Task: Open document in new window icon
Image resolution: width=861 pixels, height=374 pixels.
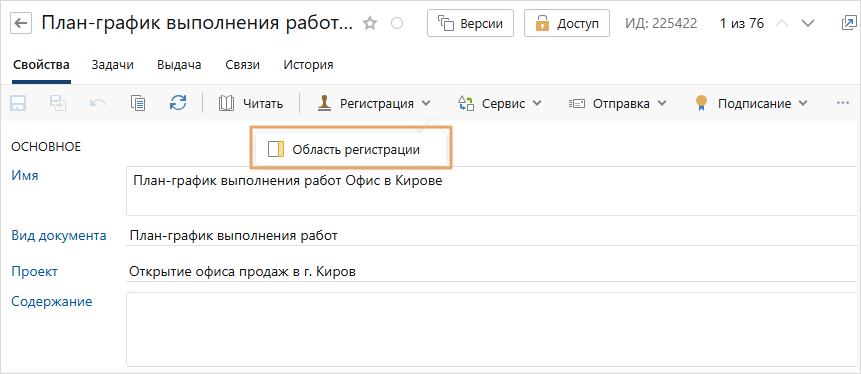Action: tap(848, 23)
